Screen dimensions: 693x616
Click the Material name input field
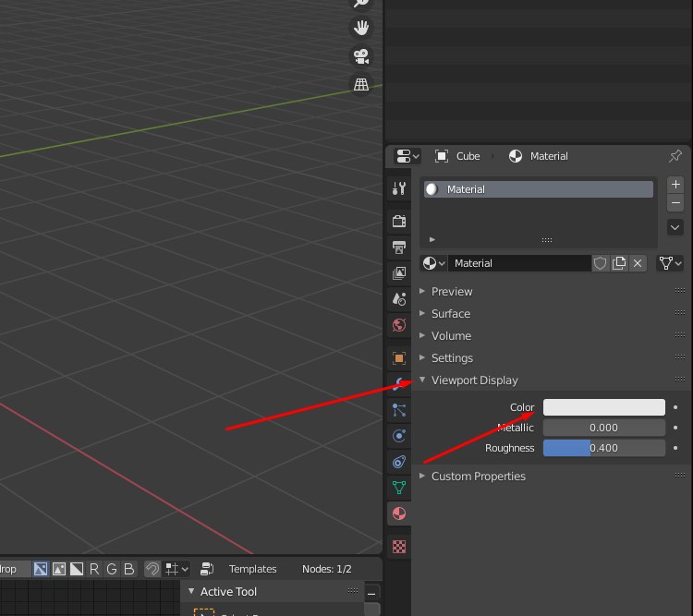pos(520,263)
